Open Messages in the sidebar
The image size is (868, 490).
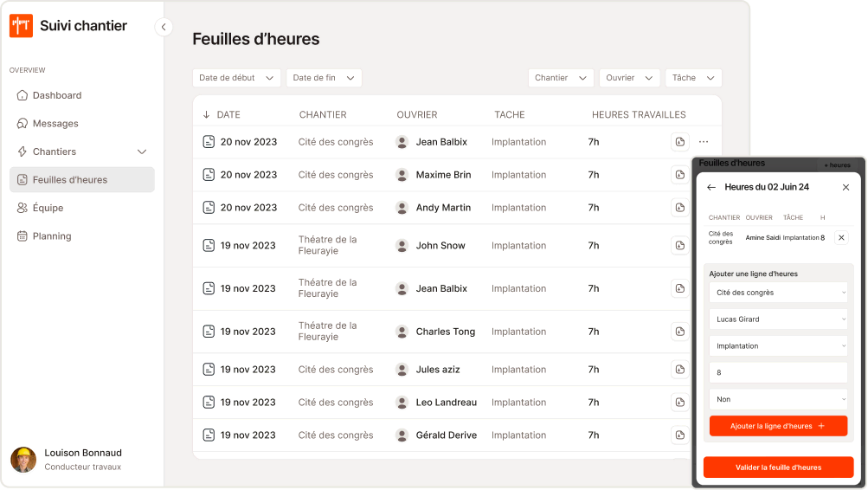82,124
